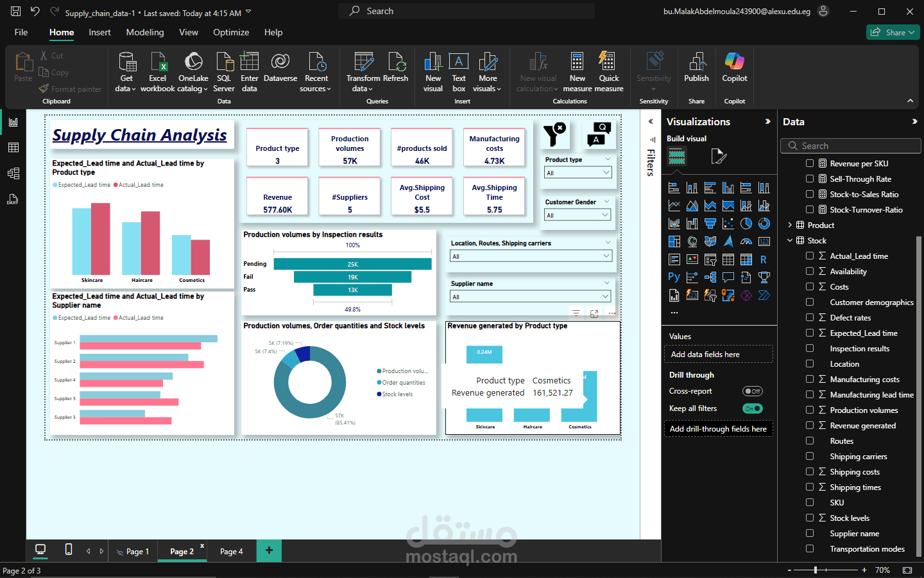Click Add drill-through fields here box

click(x=718, y=429)
